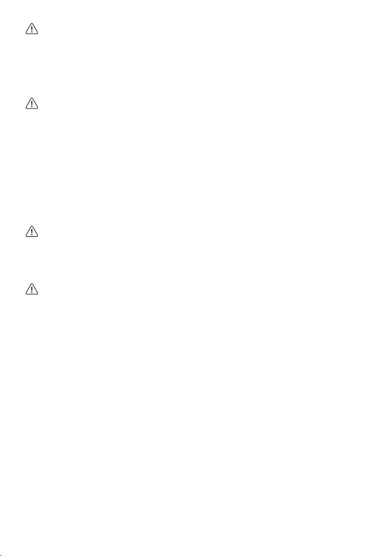Click the topmost warning triangle icon
Image resolution: width=392 pixels, height=556 pixels.
32,29
